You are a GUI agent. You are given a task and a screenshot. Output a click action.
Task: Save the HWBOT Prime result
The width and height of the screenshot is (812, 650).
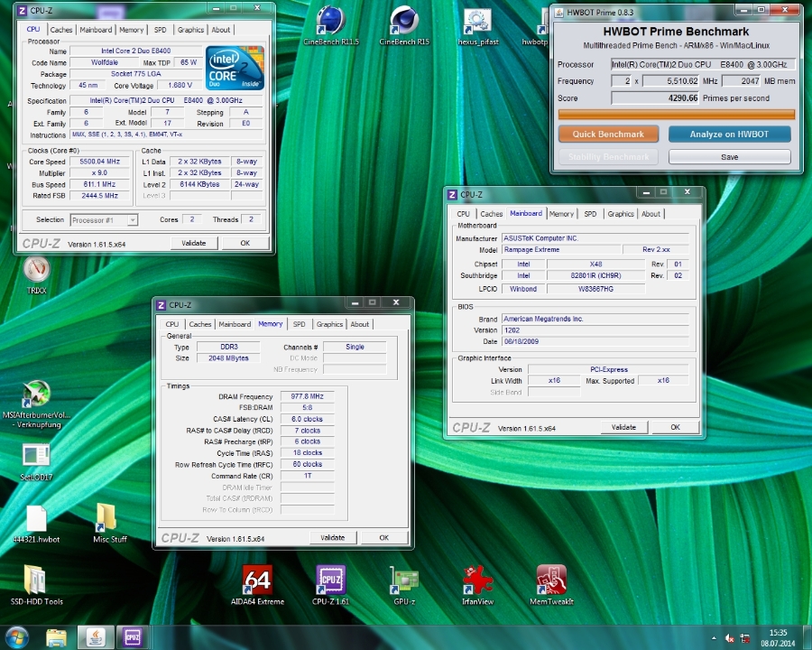(x=729, y=157)
